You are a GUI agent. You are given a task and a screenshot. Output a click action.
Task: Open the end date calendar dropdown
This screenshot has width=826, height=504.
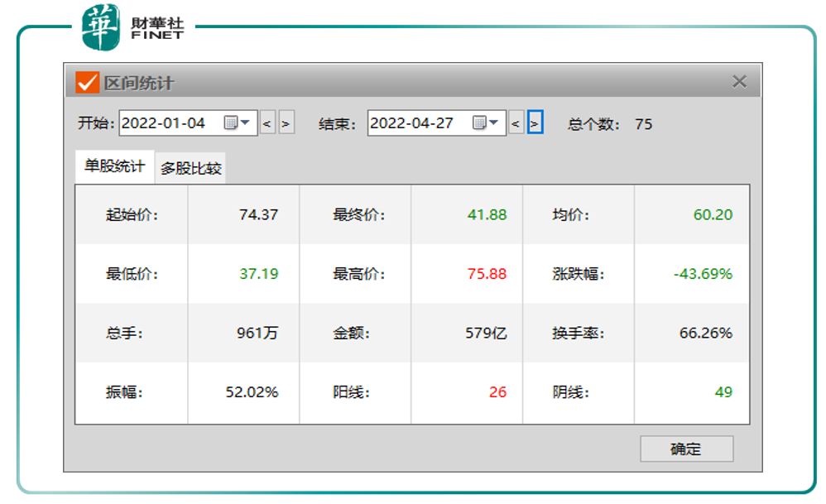click(485, 122)
